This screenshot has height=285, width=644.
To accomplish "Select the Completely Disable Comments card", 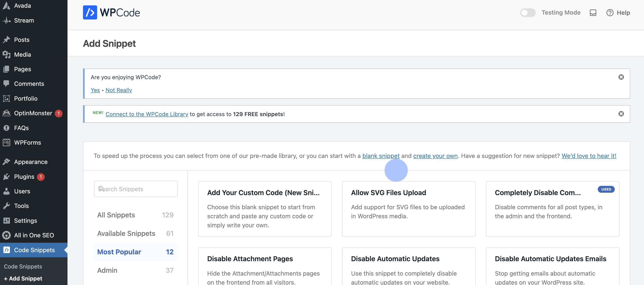I will pos(552,209).
